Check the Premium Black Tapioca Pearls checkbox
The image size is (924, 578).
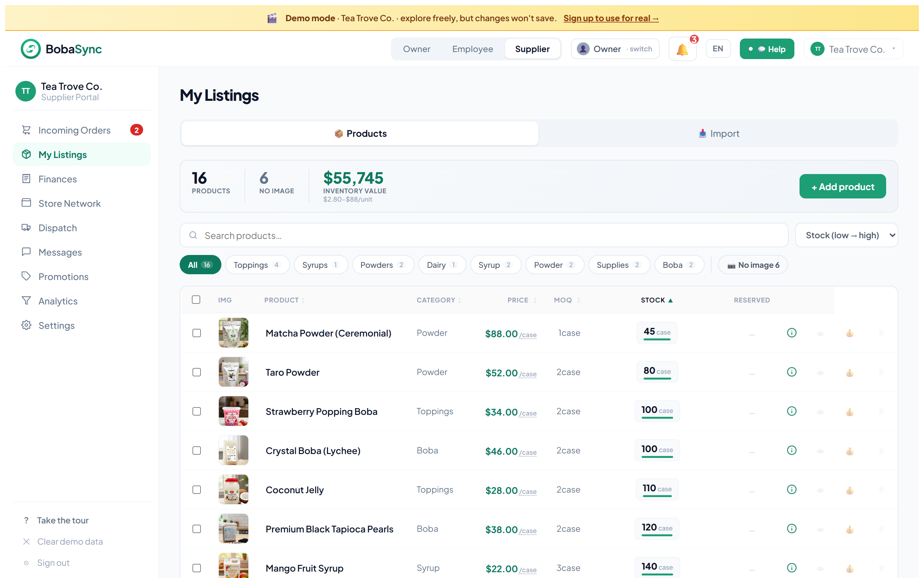point(197,529)
